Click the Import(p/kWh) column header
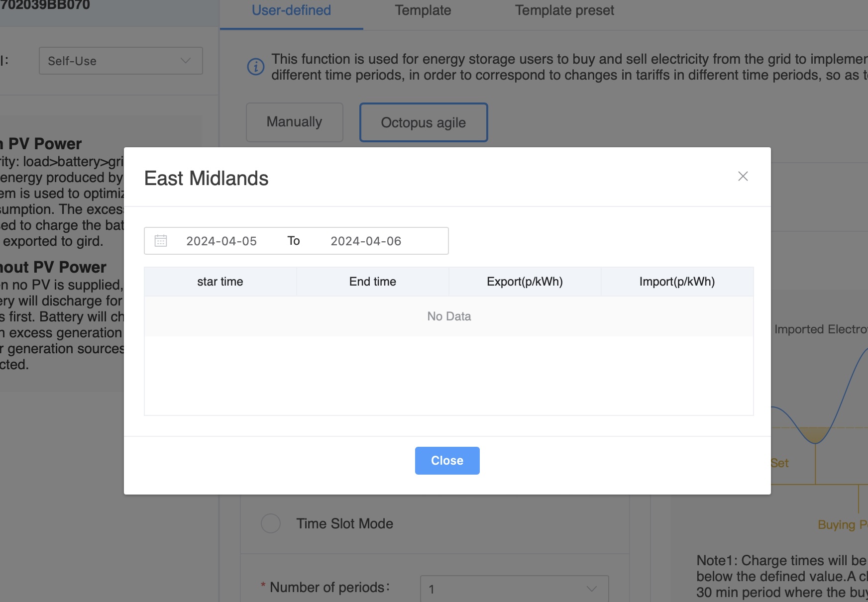The image size is (868, 602). pyautogui.click(x=677, y=282)
